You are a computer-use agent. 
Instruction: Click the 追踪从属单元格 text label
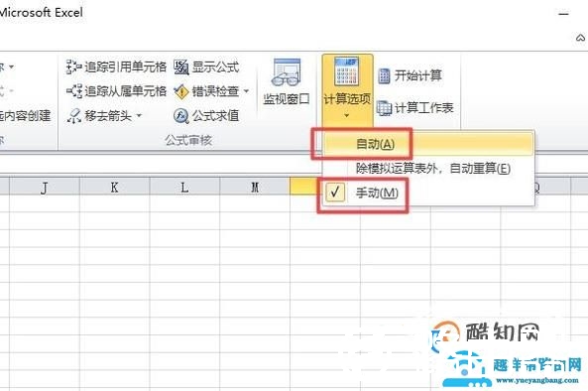click(x=125, y=91)
